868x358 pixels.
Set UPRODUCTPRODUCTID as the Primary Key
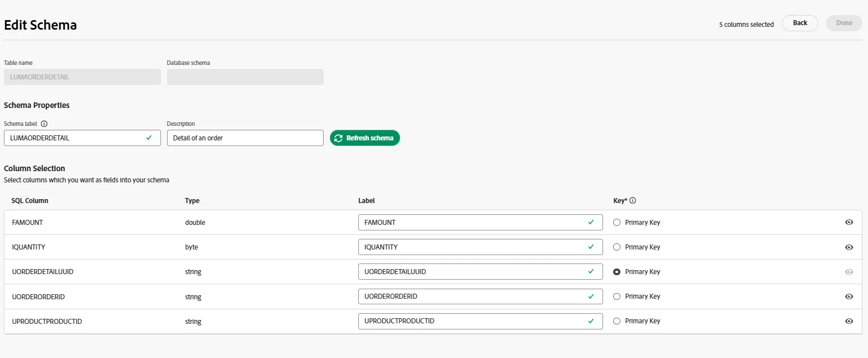point(617,321)
